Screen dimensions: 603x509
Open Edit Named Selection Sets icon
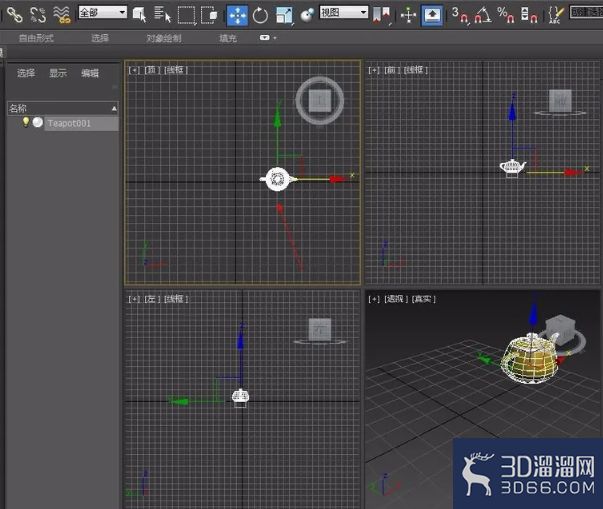(555, 15)
